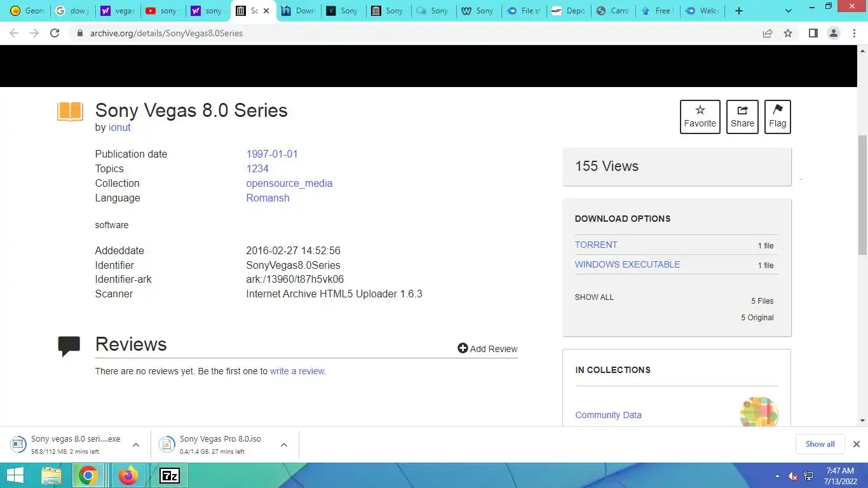Reload the page
Screen dimensions: 868x488
55,33
